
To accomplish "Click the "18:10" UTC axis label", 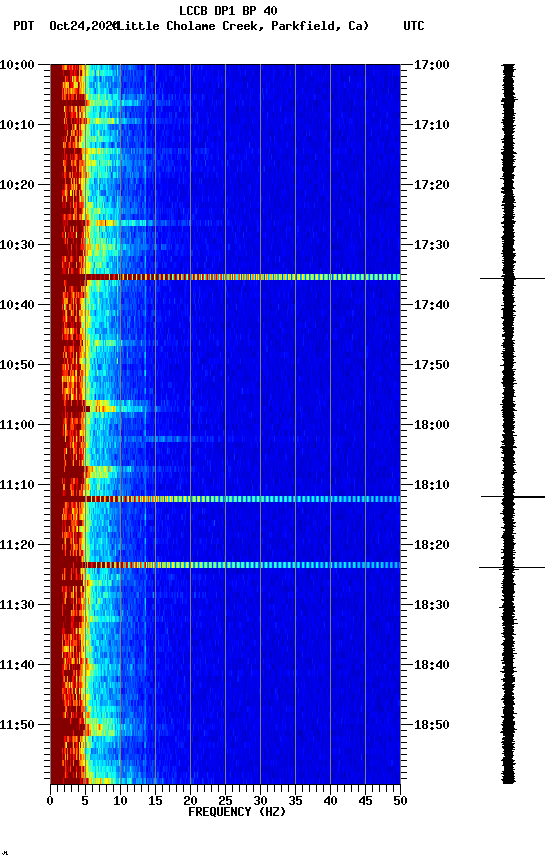I will (432, 485).
